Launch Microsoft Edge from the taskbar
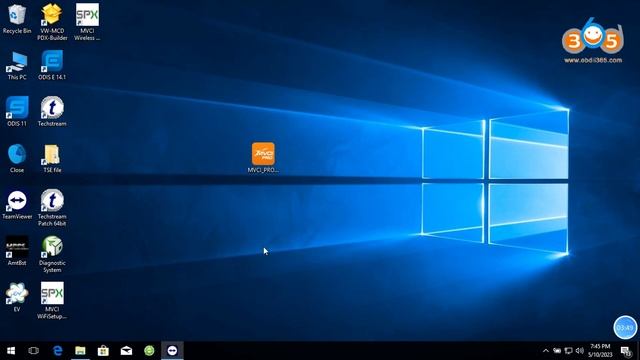 click(x=58, y=351)
